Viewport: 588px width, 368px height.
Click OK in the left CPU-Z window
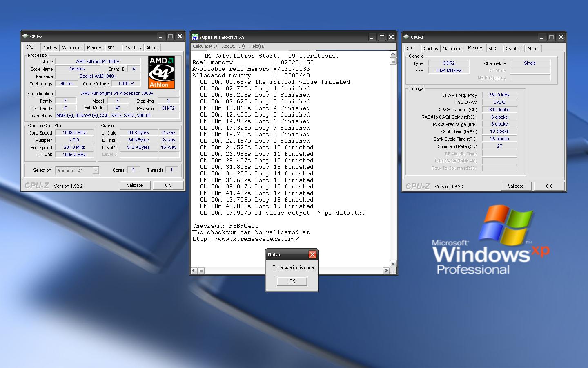pyautogui.click(x=168, y=185)
